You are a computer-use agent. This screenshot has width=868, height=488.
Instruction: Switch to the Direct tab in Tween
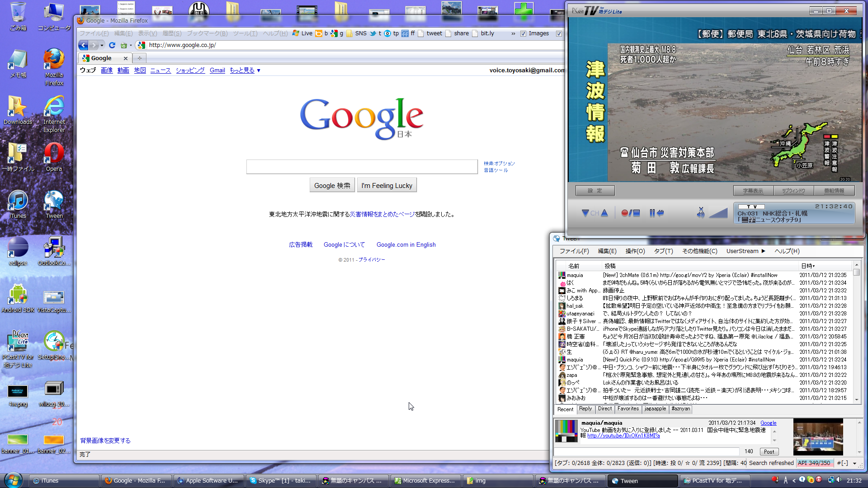[605, 409]
